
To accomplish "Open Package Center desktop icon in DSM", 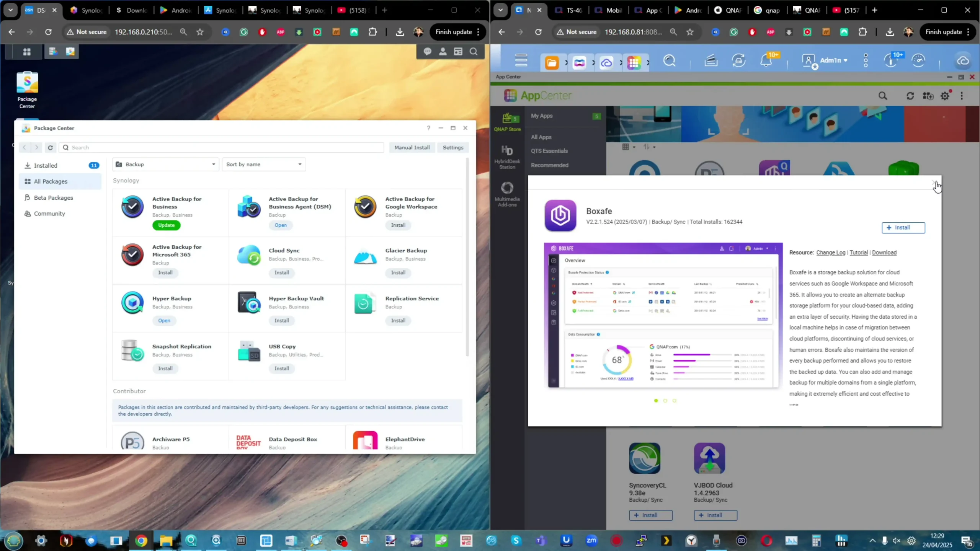I will [27, 90].
